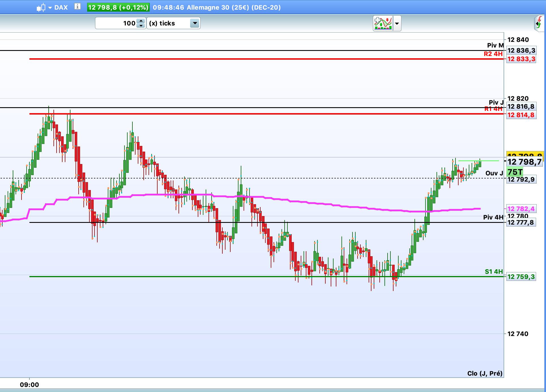Select the magenta moving average line

pos(311,203)
